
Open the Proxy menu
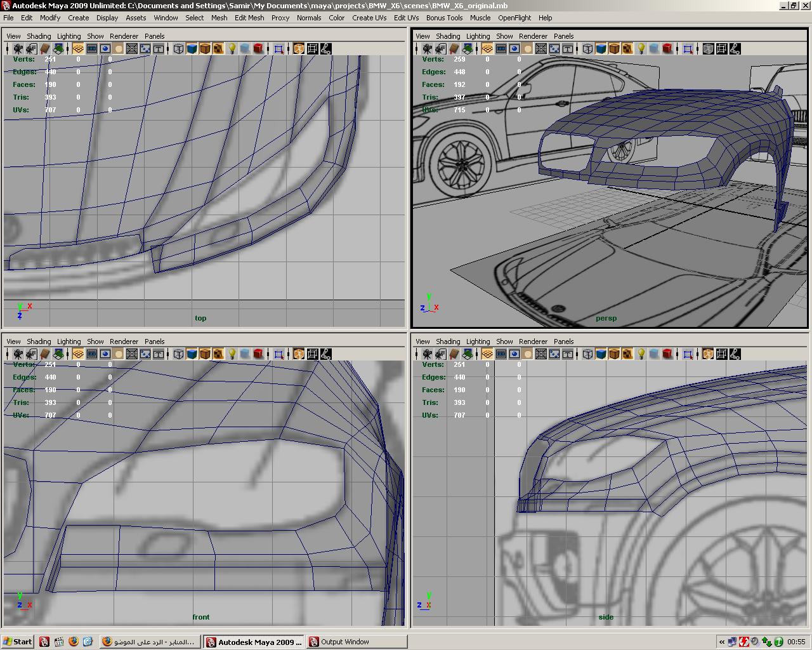click(x=280, y=18)
